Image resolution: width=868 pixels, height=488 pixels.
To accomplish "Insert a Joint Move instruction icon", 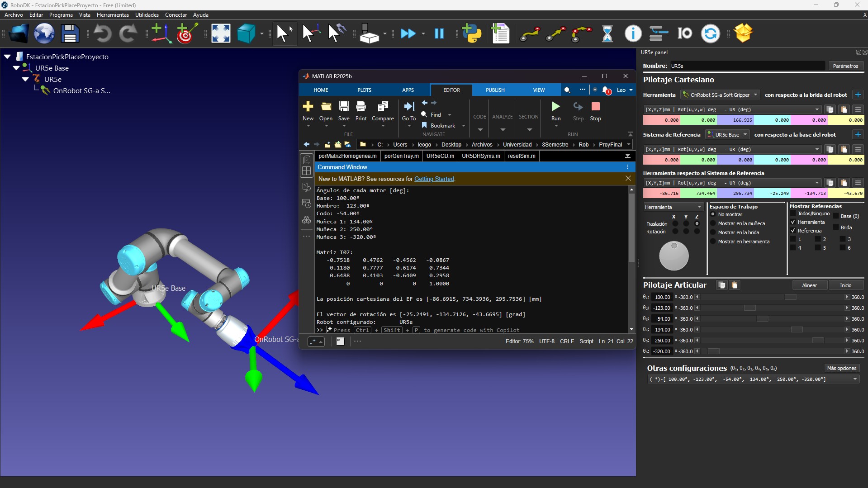I will [x=530, y=33].
